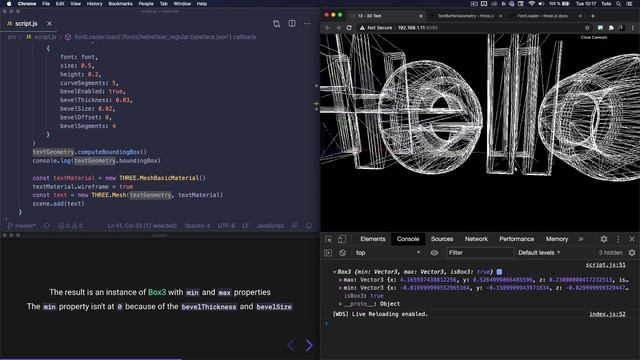Screen dimensions: 640x360
Task: Click the feedback icon in status bar
Action: pos(295,226)
